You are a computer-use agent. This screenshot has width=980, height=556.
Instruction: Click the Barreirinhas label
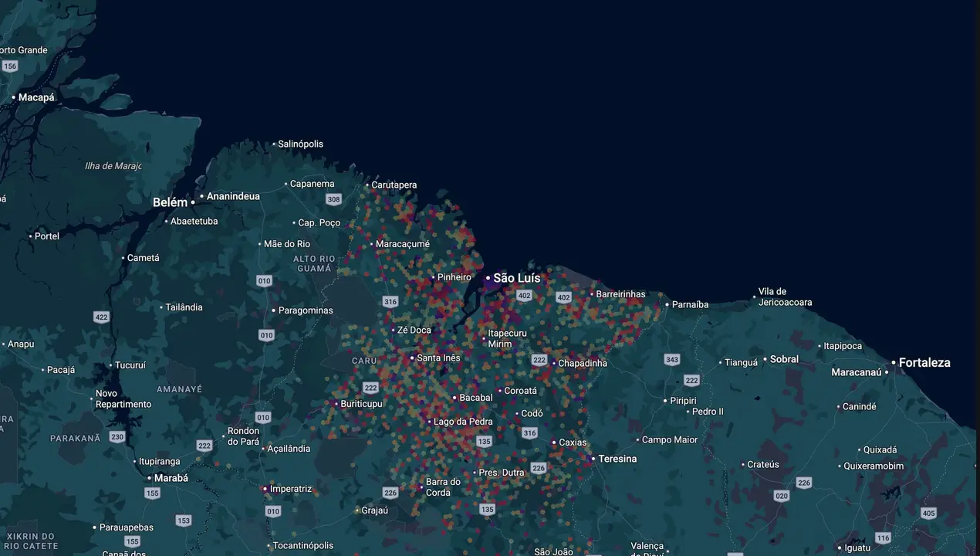[620, 294]
